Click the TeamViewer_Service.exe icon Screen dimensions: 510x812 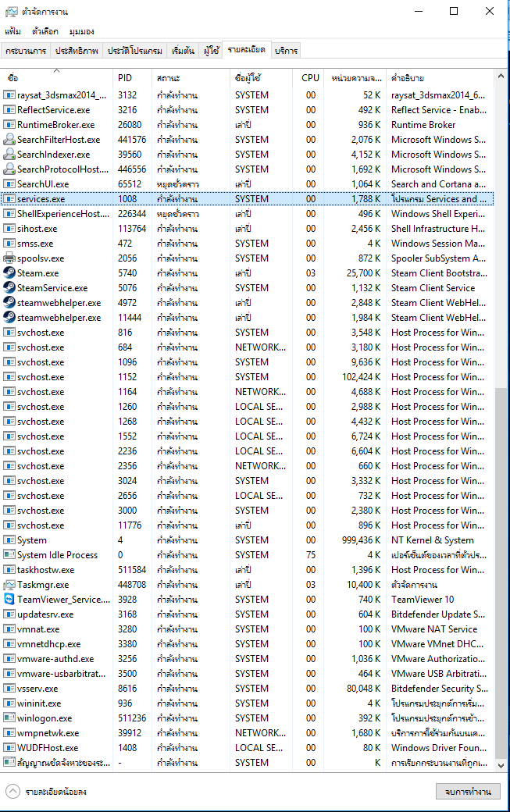click(x=9, y=599)
